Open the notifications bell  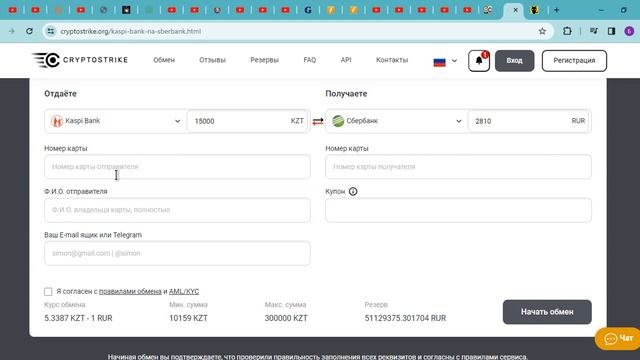pyautogui.click(x=479, y=61)
